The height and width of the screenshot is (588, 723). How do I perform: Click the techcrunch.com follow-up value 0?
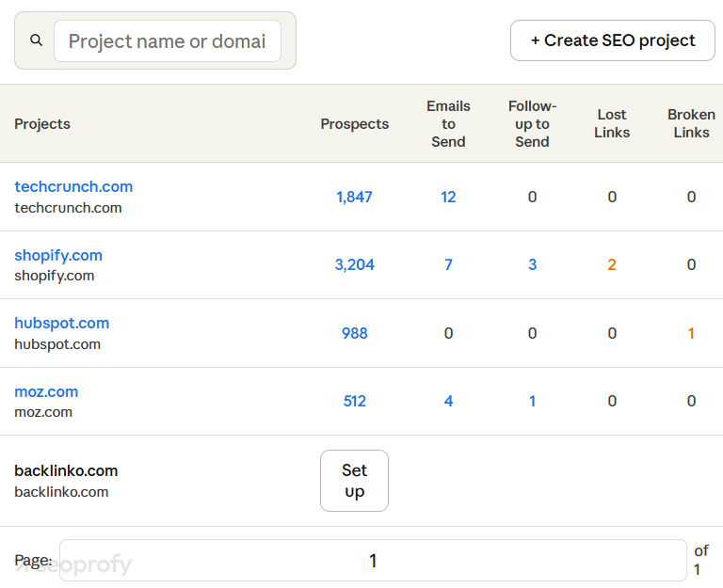532,198
